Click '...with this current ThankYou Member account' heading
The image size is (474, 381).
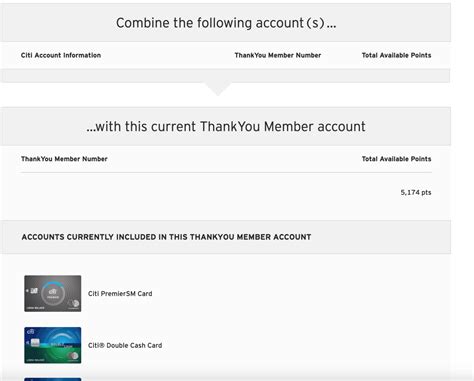coord(226,127)
